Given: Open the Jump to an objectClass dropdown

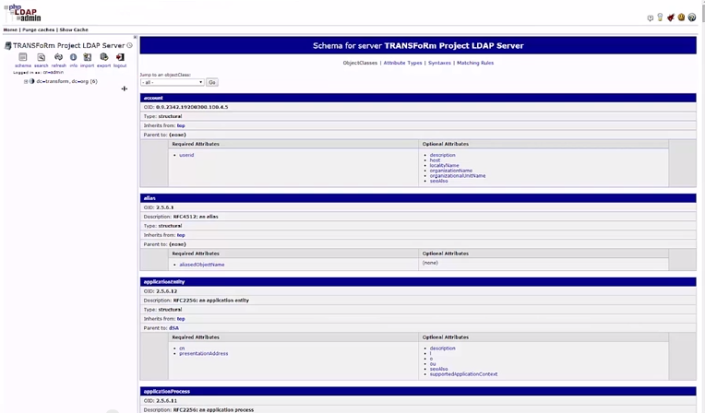Looking at the screenshot, I should [x=172, y=82].
